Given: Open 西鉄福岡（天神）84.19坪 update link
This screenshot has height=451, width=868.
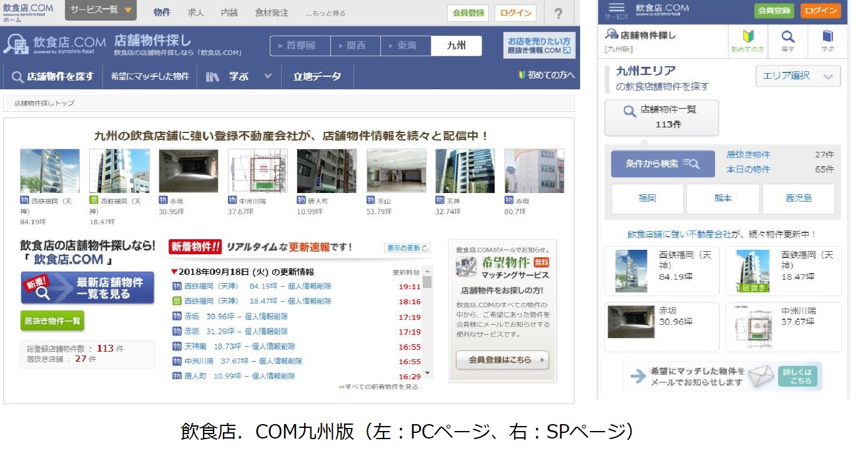Looking at the screenshot, I should [258, 286].
